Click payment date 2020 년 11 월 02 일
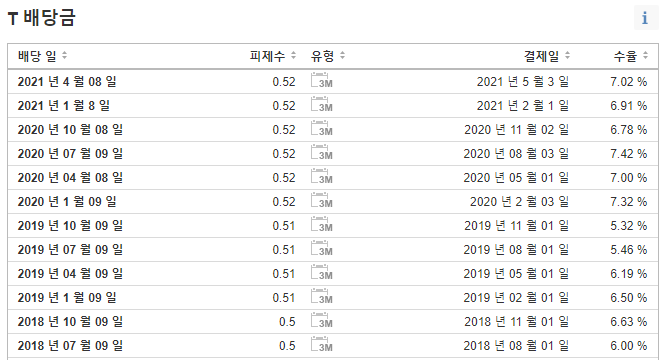The width and height of the screenshot is (664, 360). point(517,130)
